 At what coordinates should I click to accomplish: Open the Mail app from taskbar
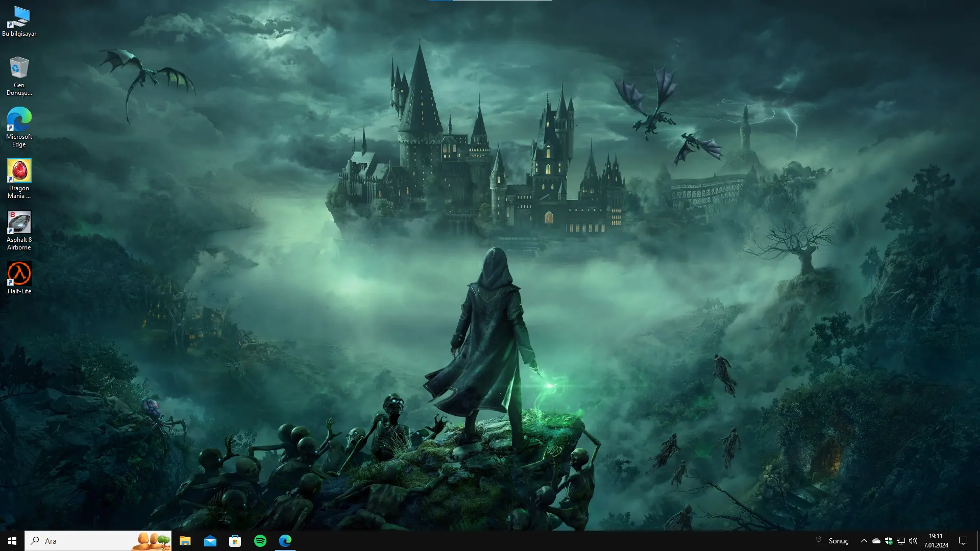click(210, 541)
